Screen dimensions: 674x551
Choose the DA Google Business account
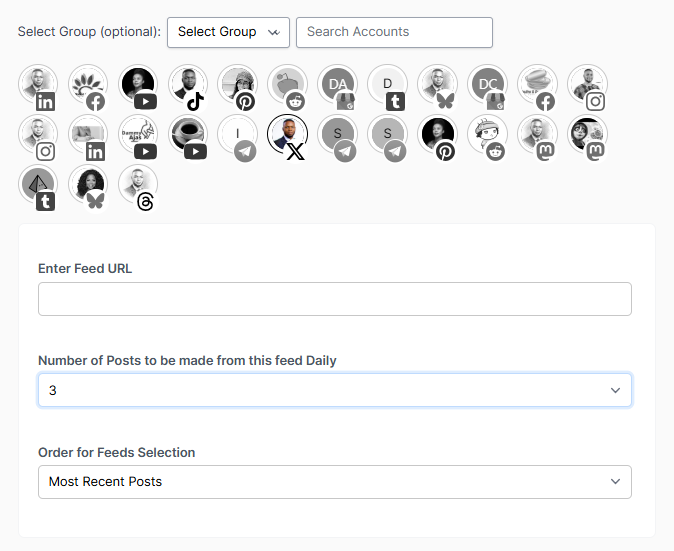pyautogui.click(x=338, y=84)
